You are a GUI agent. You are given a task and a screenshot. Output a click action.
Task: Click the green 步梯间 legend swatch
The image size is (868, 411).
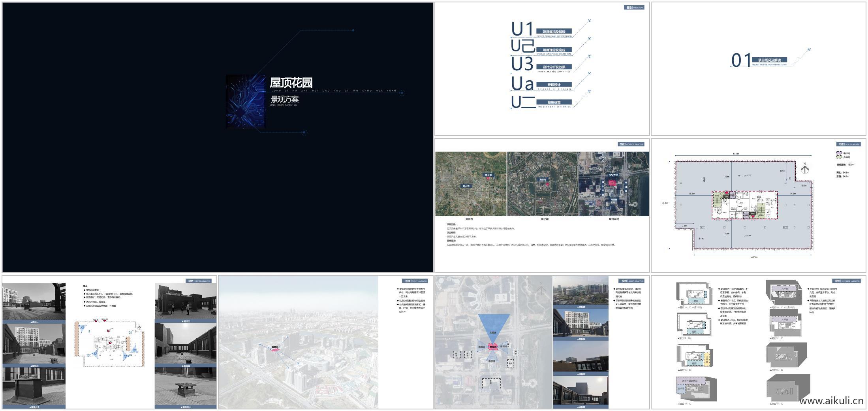tap(839, 157)
